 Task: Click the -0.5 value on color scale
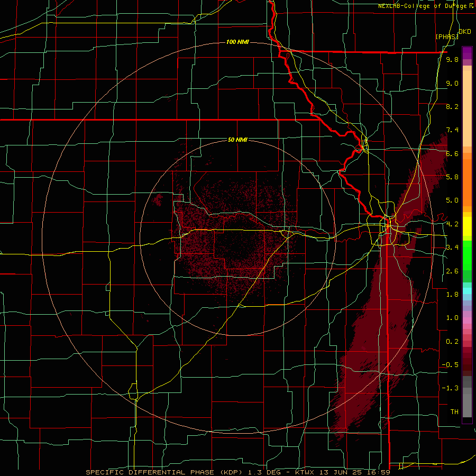point(450,365)
